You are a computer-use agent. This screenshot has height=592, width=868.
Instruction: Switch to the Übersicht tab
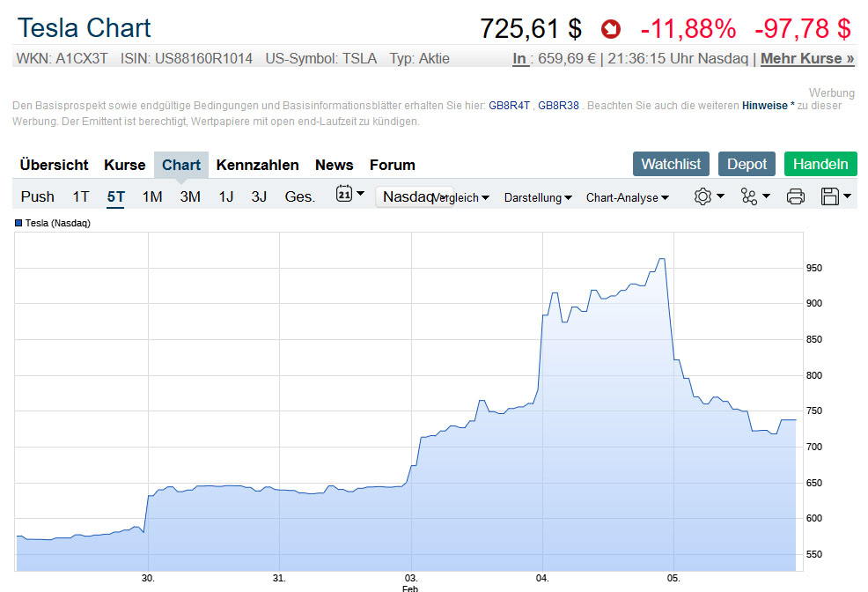[x=54, y=165]
